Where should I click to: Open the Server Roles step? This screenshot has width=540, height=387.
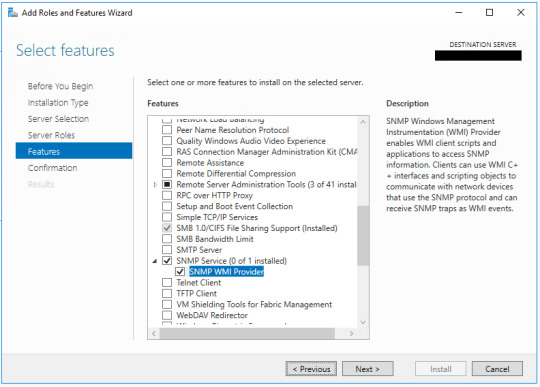(x=51, y=135)
